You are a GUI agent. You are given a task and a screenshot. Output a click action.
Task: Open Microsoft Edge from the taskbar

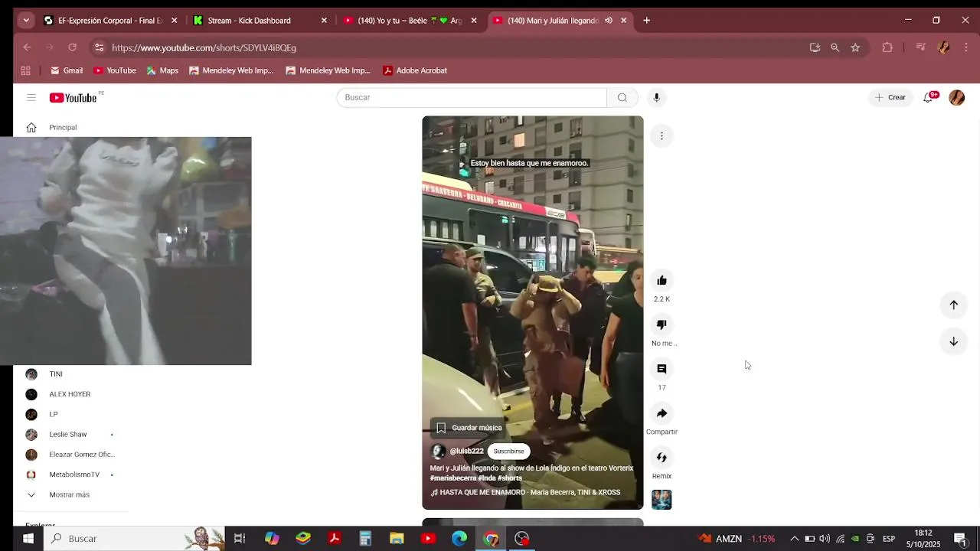459,538
